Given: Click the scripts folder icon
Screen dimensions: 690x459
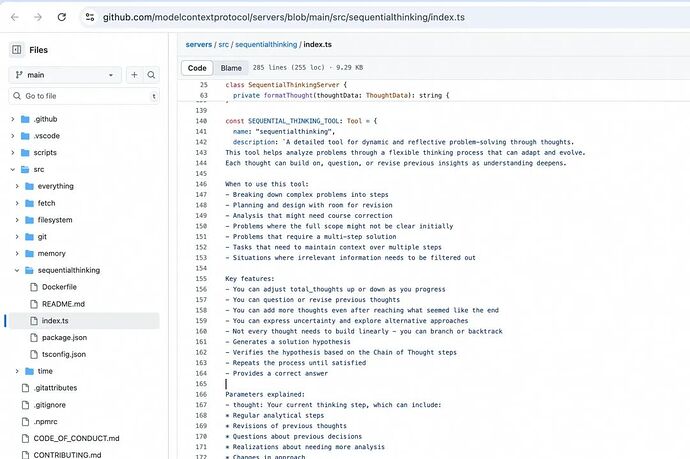Looking at the screenshot, I should (25, 152).
